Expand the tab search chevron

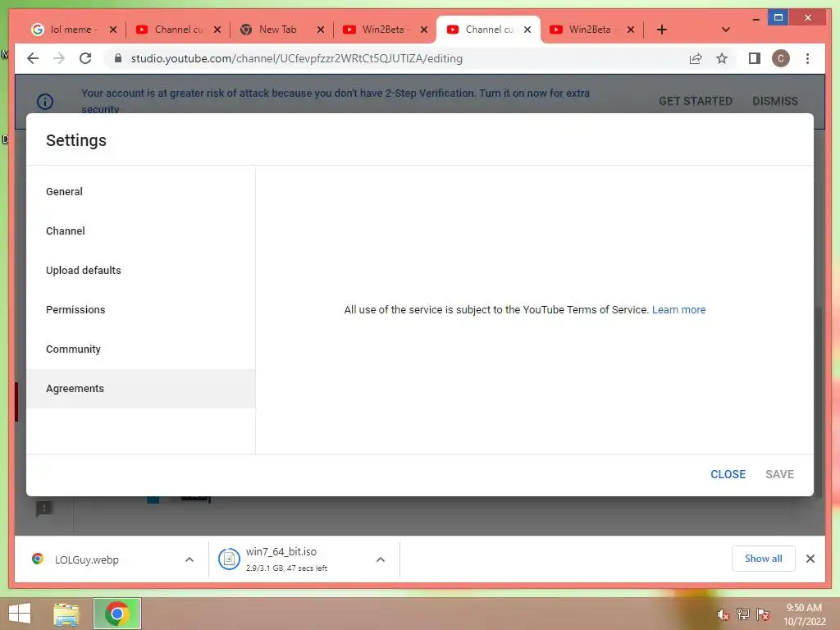click(726, 30)
